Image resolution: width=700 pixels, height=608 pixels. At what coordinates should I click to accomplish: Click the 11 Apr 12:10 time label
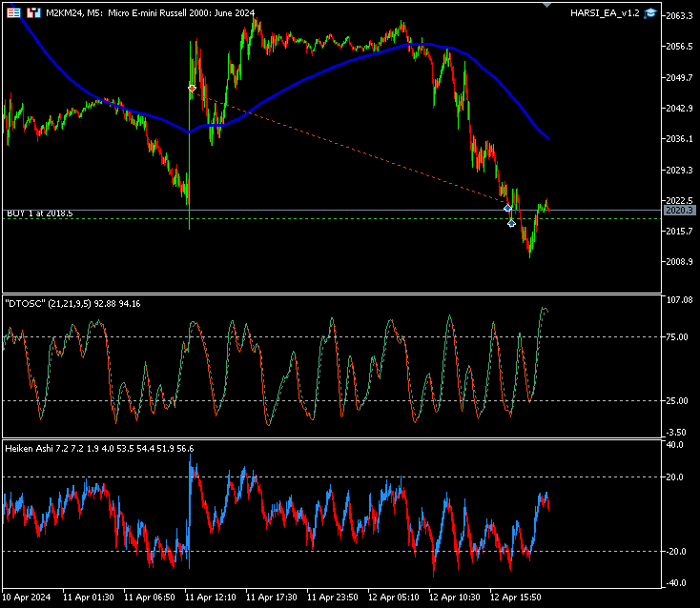click(211, 598)
